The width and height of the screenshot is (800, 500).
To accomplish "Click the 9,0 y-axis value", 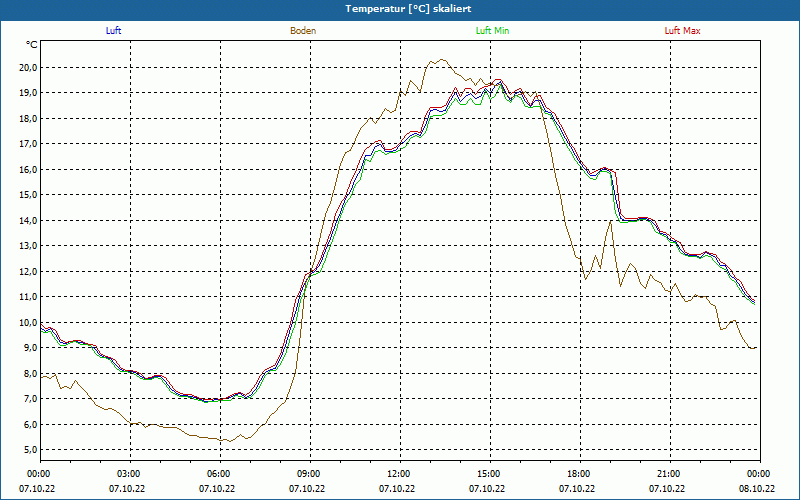I will coord(30,348).
